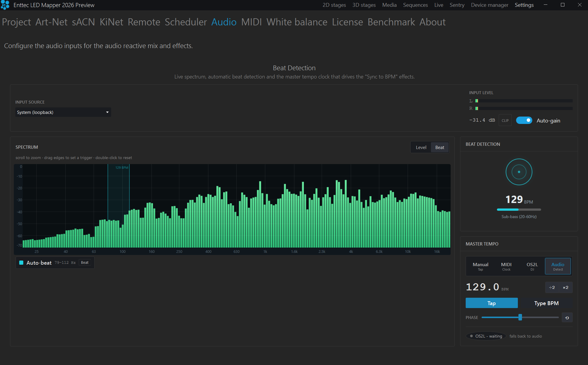Click the -31.4 dB level readout
Image resolution: width=588 pixels, height=365 pixels.
(x=482, y=120)
